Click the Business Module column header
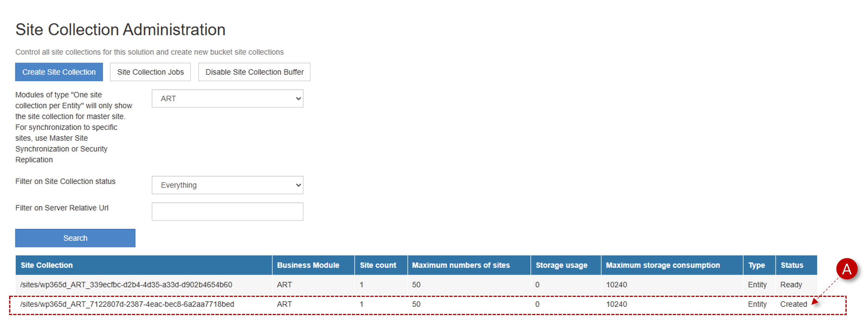Viewport: 868px width, 323px height. coord(308,265)
